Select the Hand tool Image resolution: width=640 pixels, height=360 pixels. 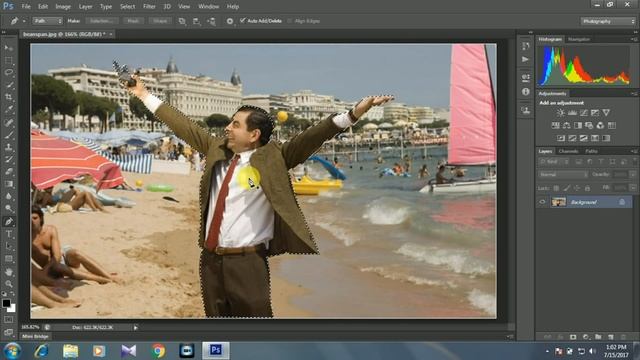[9, 272]
